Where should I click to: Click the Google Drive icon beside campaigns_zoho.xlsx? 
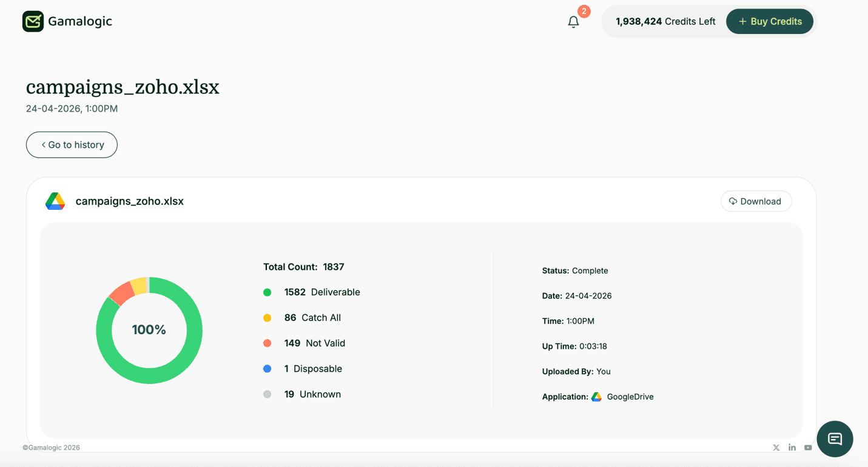pos(55,201)
